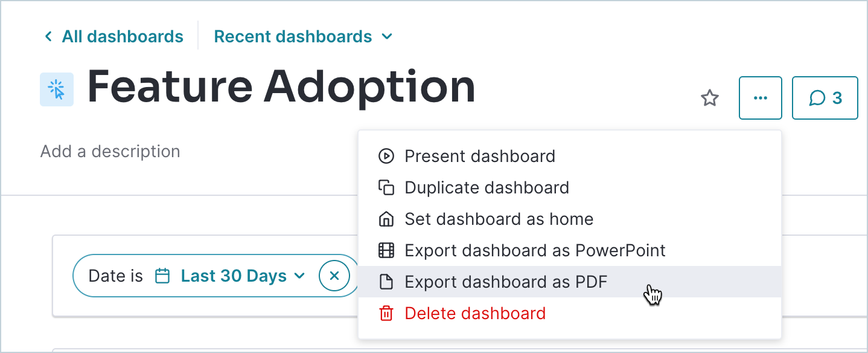Viewport: 868px width, 353px height.
Task: Remove the Date filter with the X
Action: [x=334, y=276]
